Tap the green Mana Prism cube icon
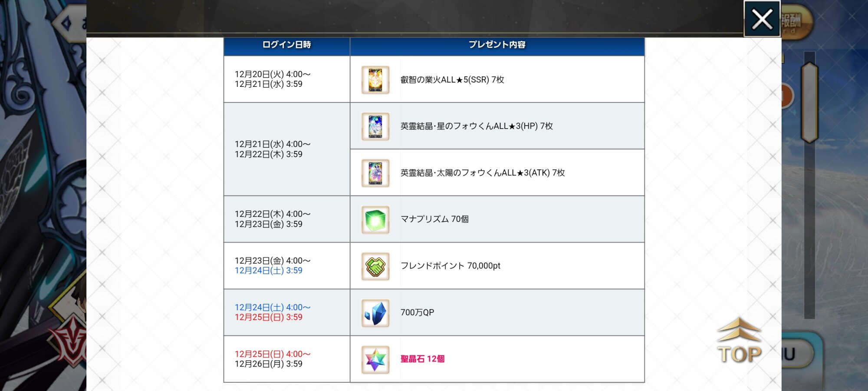Screen dimensions: 868x391 point(375,219)
